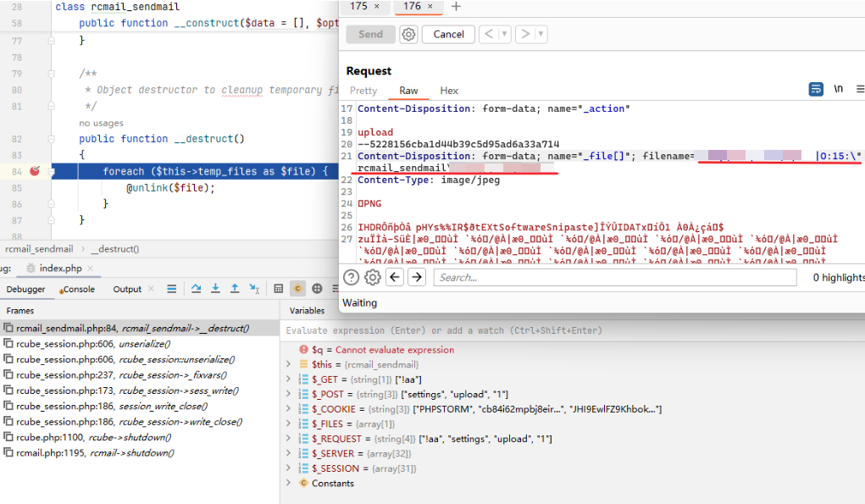Toggle word wrap icon in request editor
The width and height of the screenshot is (865, 504).
816,89
